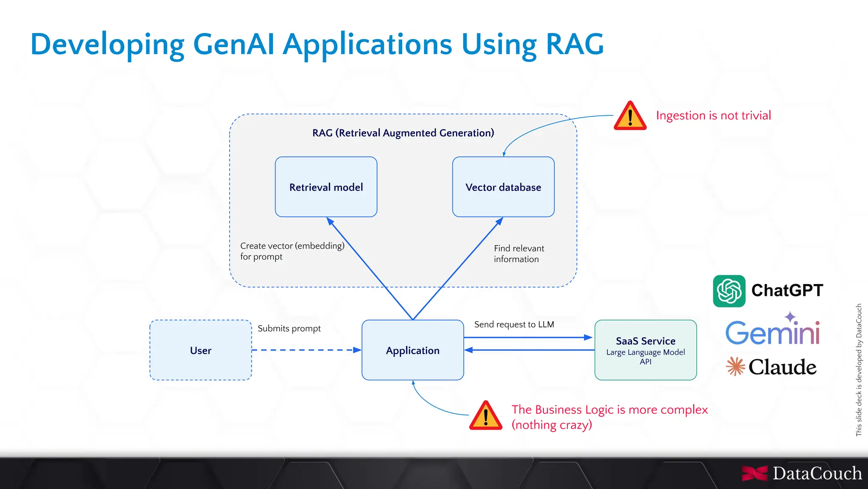Click the 'Ingestion is not trivial' text
868x489 pixels.
[x=713, y=115]
